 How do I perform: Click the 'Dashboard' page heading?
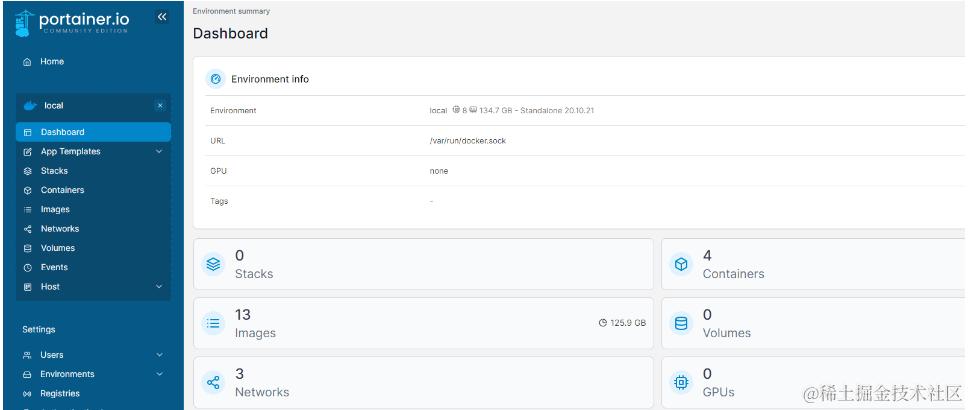(x=231, y=33)
